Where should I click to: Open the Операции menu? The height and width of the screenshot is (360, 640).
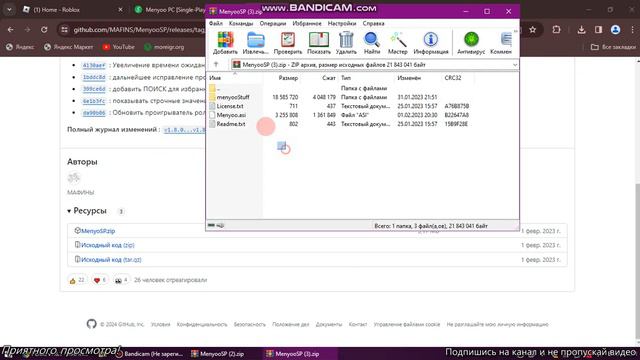pos(273,24)
